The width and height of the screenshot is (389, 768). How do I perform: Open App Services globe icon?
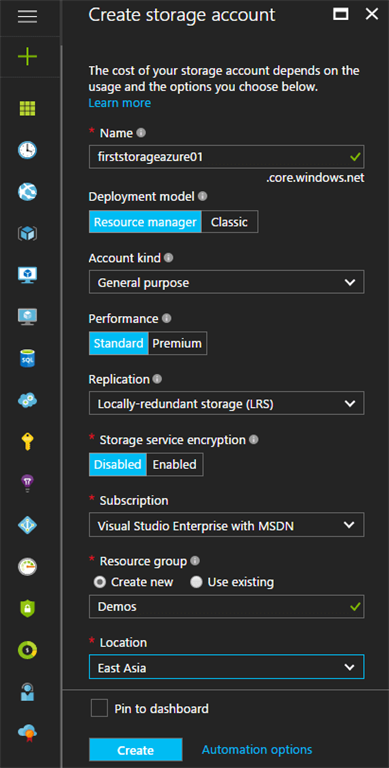tap(27, 192)
